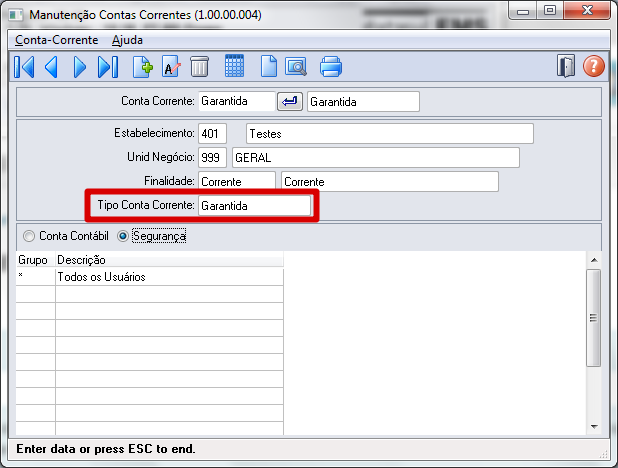Image resolution: width=618 pixels, height=468 pixels.
Task: Click the scrollbar up arrow
Action: 594,260
